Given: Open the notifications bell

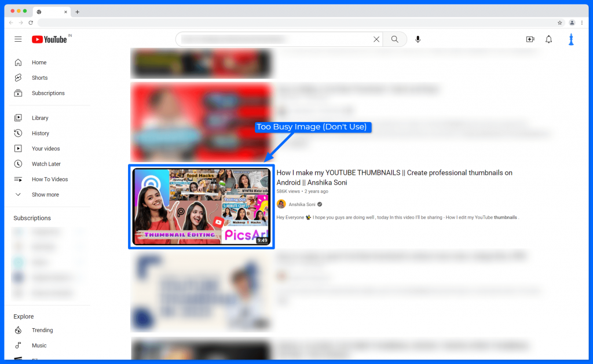Looking at the screenshot, I should coord(548,39).
